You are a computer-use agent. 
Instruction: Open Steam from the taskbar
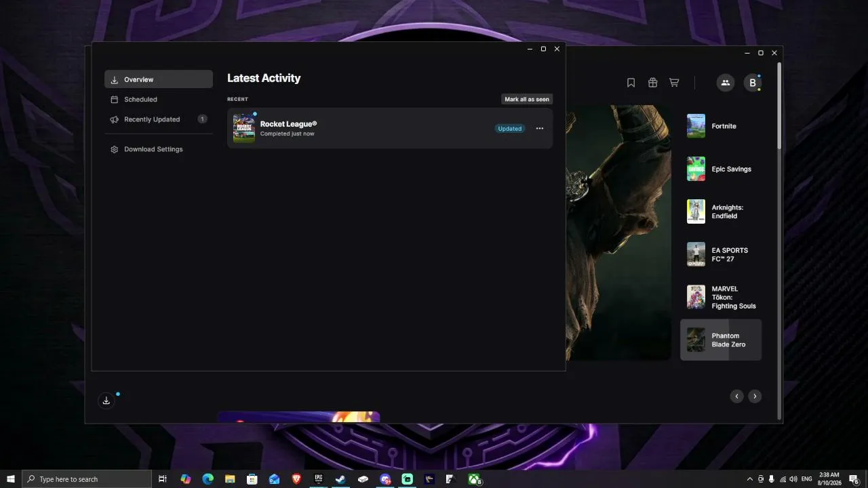pyautogui.click(x=340, y=479)
